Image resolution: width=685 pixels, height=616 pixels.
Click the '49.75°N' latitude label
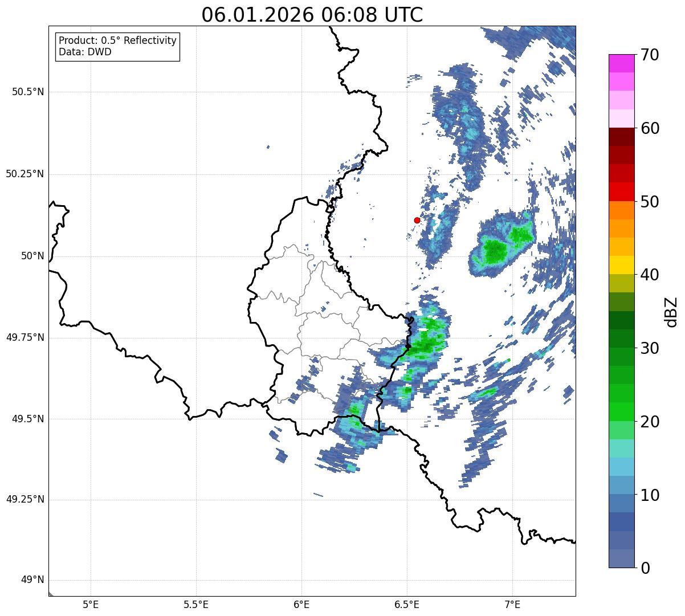[25, 337]
